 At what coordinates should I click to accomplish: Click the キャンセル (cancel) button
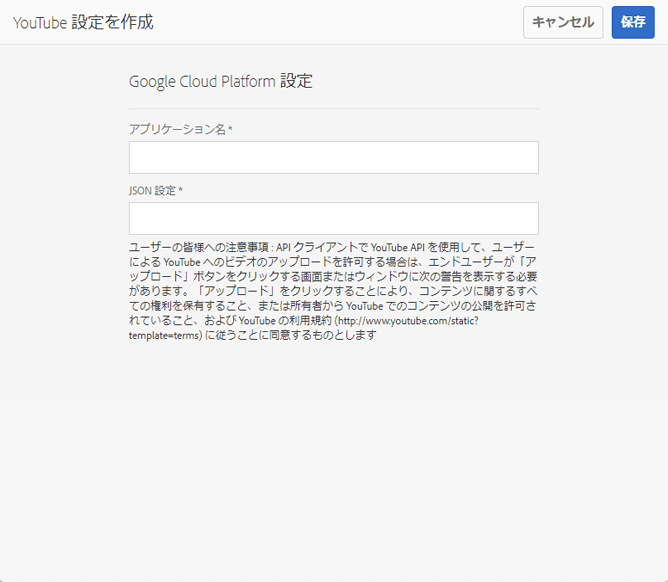pos(563,22)
